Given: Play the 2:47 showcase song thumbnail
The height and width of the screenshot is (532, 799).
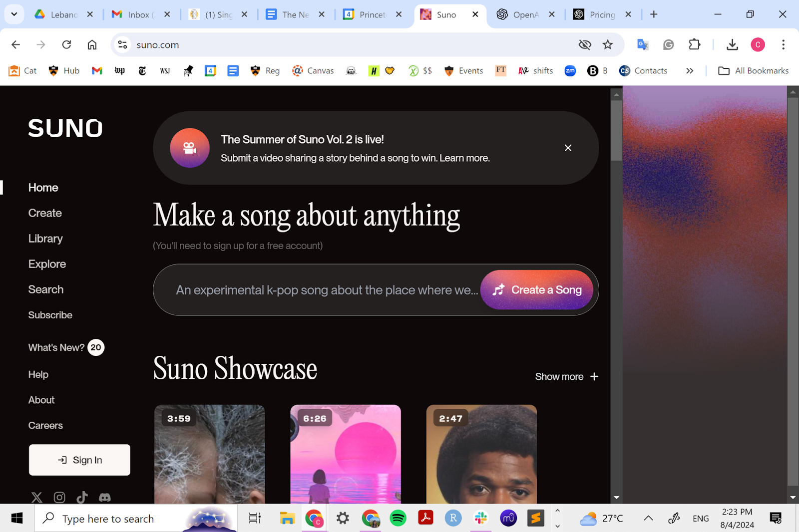Looking at the screenshot, I should click(x=481, y=454).
